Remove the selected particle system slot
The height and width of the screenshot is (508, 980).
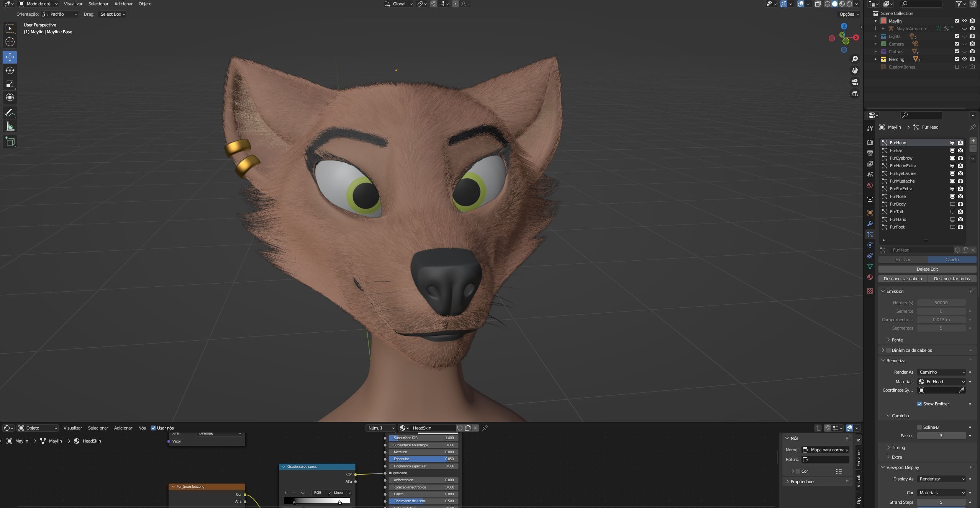click(x=973, y=148)
